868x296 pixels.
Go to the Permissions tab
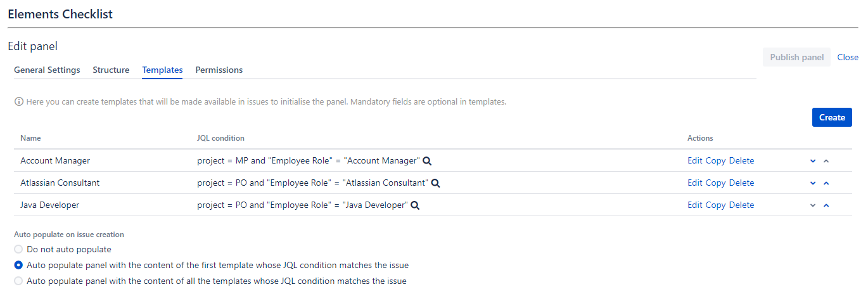pos(219,70)
